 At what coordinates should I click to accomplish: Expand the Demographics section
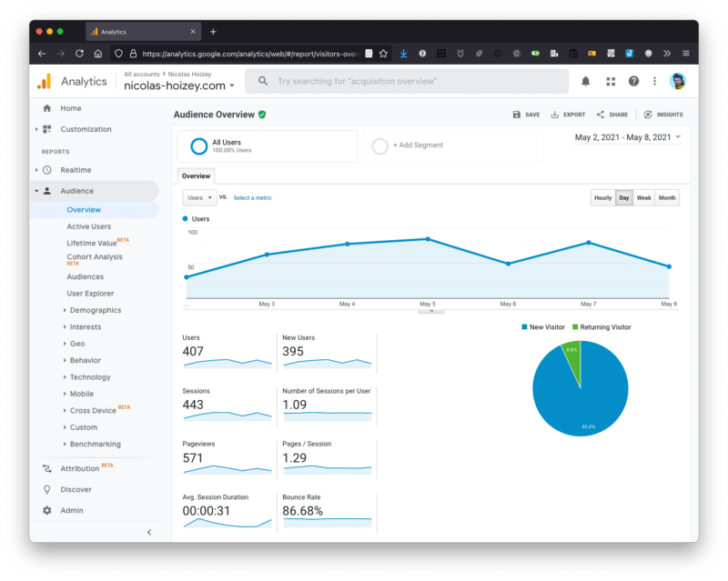(96, 310)
